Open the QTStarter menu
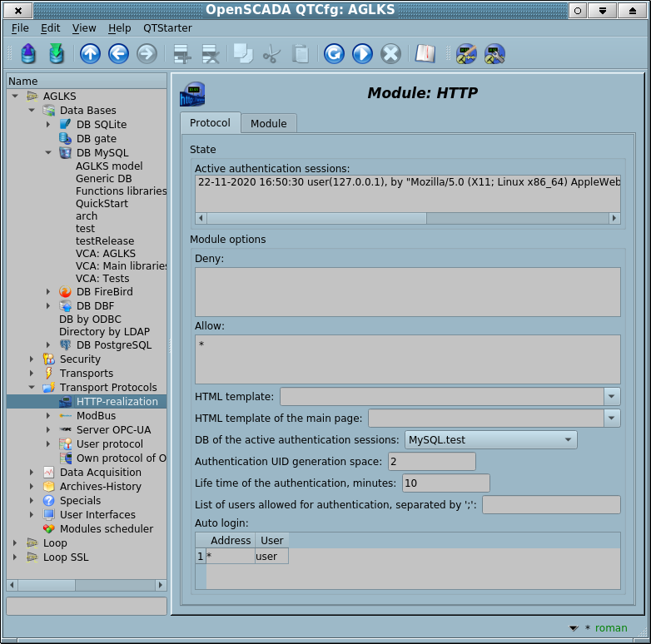The image size is (651, 644). point(167,27)
